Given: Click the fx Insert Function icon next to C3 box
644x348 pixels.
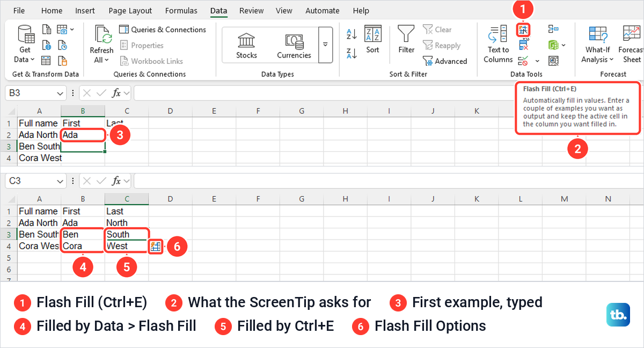Looking at the screenshot, I should (x=116, y=181).
